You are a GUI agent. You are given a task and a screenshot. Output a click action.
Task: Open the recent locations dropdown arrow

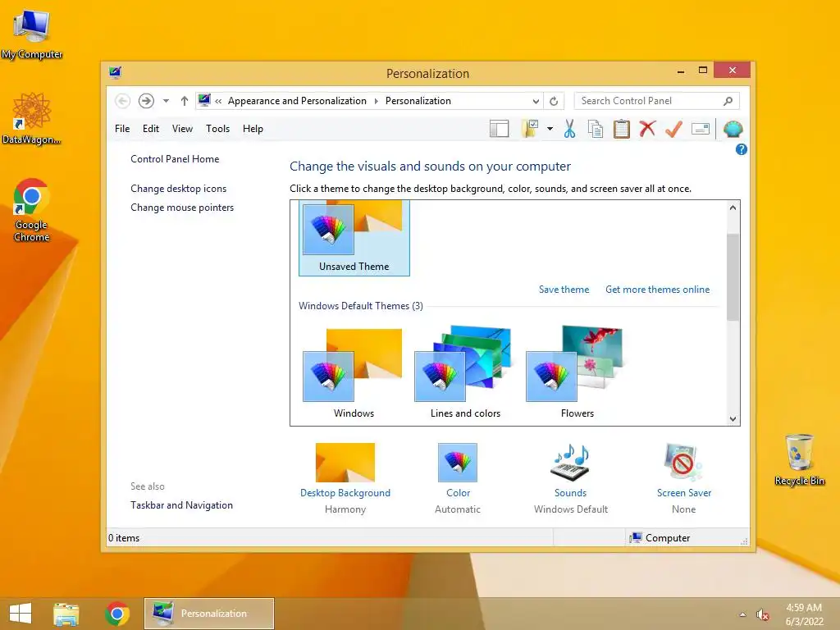click(x=166, y=101)
